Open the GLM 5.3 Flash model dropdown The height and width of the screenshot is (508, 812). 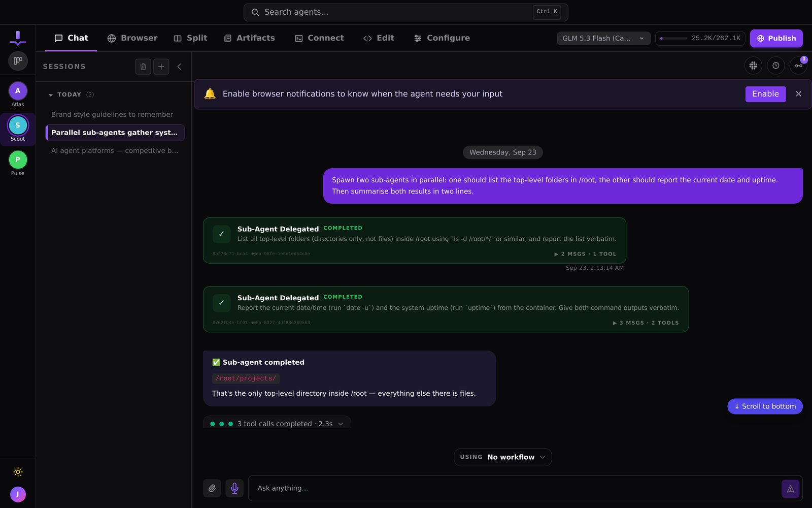603,39
